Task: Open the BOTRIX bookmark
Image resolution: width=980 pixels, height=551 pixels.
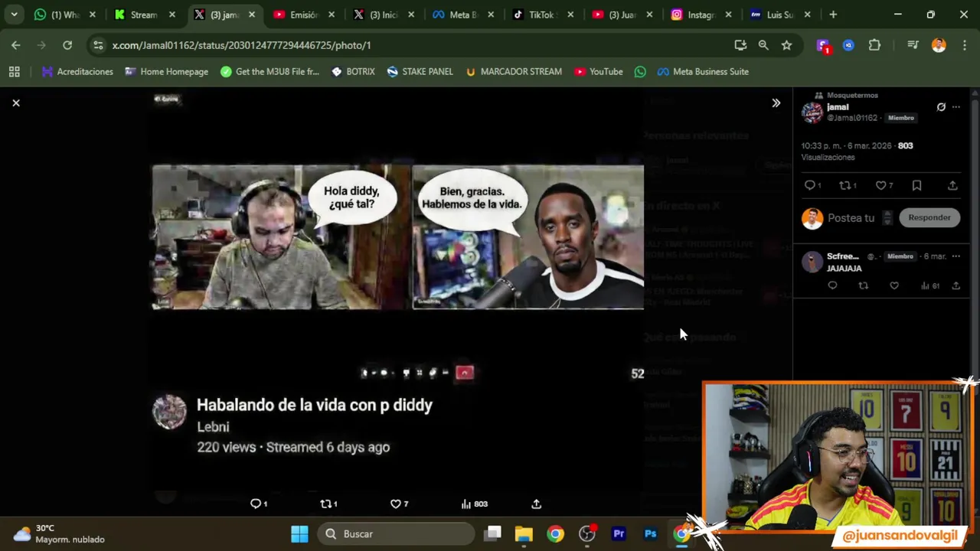Action: coord(352,71)
